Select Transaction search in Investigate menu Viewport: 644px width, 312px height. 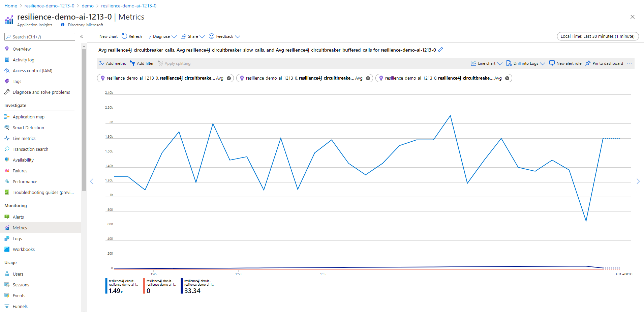coord(30,149)
